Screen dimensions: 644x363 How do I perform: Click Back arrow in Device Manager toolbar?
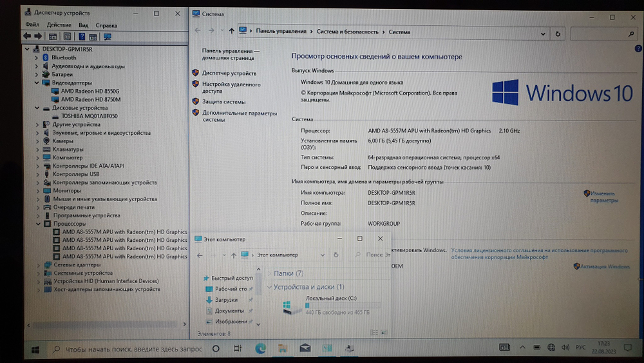tap(27, 36)
